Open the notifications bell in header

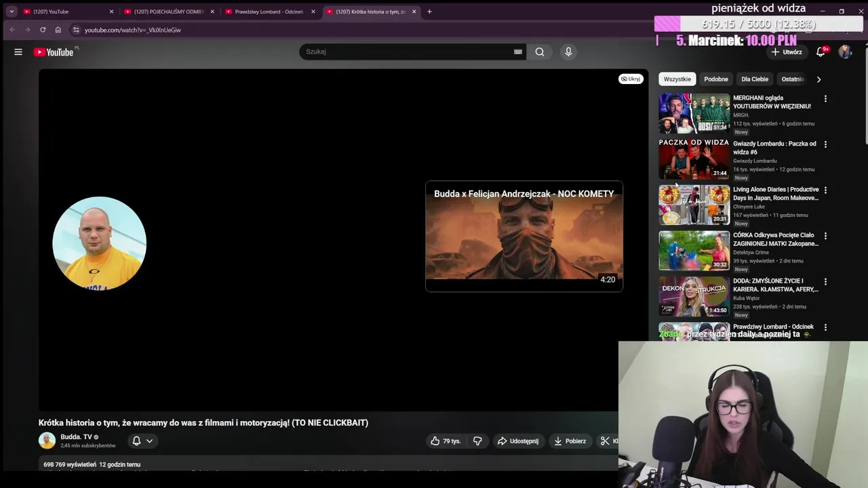pyautogui.click(x=821, y=52)
